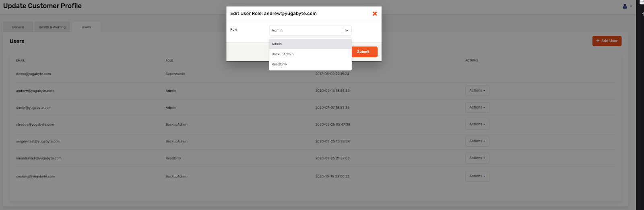The width and height of the screenshot is (644, 210).
Task: Click the EMAIL column header
Action: pyautogui.click(x=21, y=60)
